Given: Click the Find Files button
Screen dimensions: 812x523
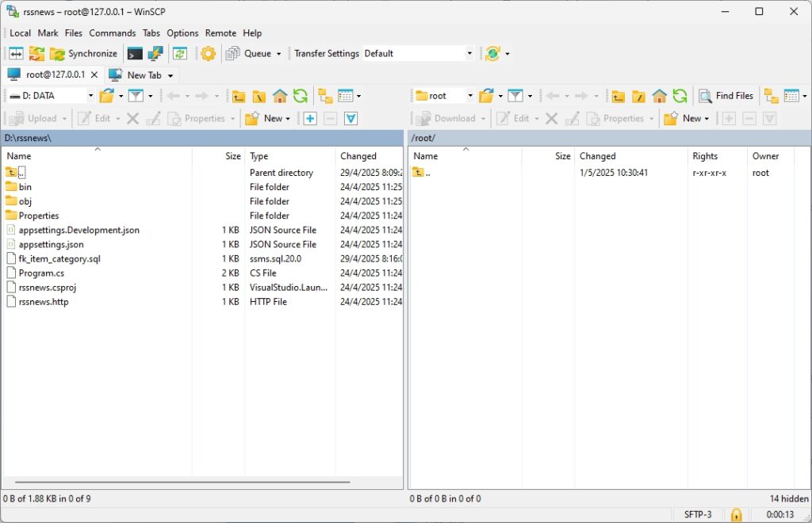Looking at the screenshot, I should point(726,96).
